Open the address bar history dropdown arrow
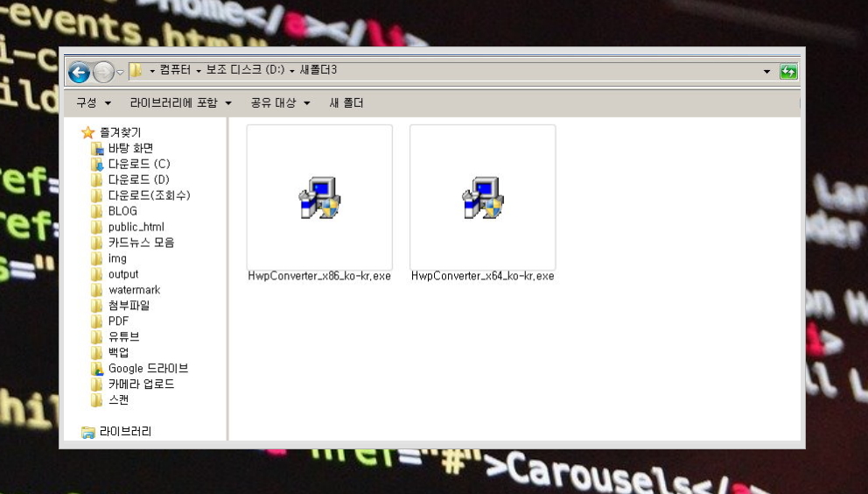 (x=766, y=72)
